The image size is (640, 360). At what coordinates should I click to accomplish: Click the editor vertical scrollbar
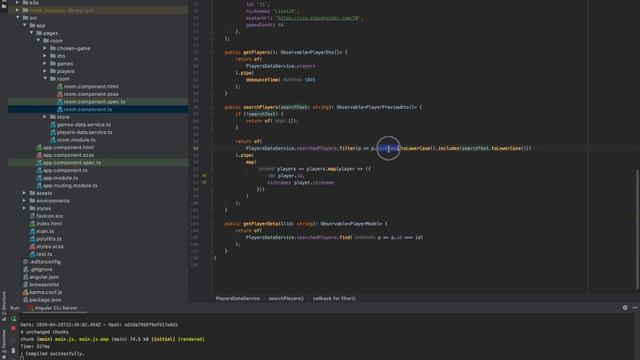click(637, 230)
